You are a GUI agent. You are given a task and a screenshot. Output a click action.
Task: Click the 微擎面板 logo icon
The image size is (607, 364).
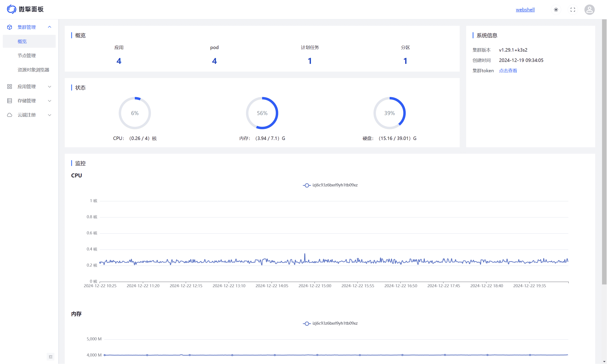point(12,9)
